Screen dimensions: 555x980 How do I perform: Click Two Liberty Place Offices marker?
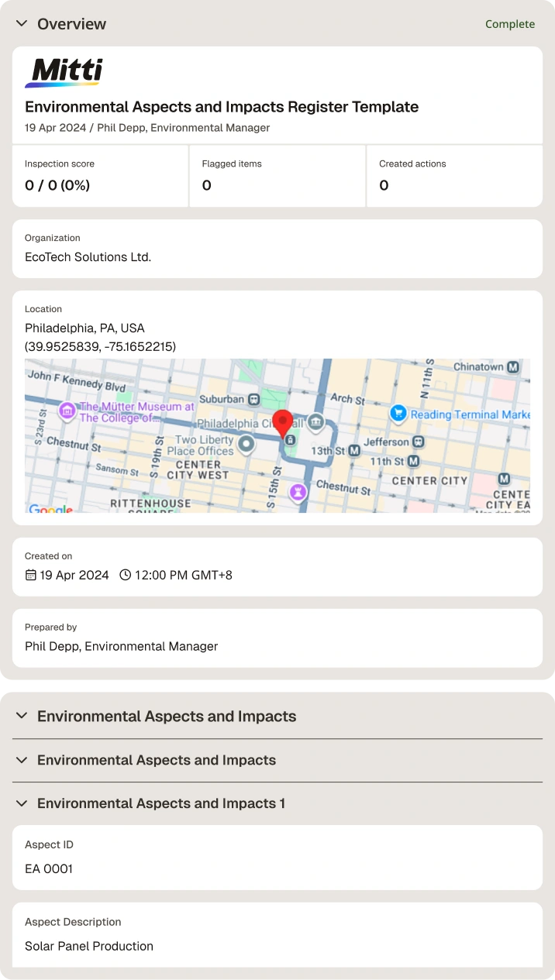click(246, 445)
